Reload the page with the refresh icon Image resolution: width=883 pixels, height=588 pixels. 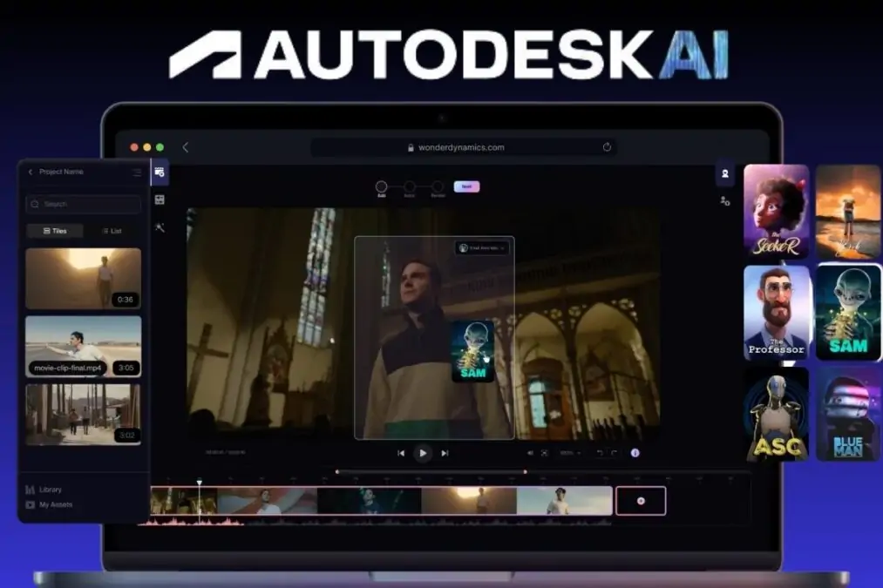click(x=607, y=147)
